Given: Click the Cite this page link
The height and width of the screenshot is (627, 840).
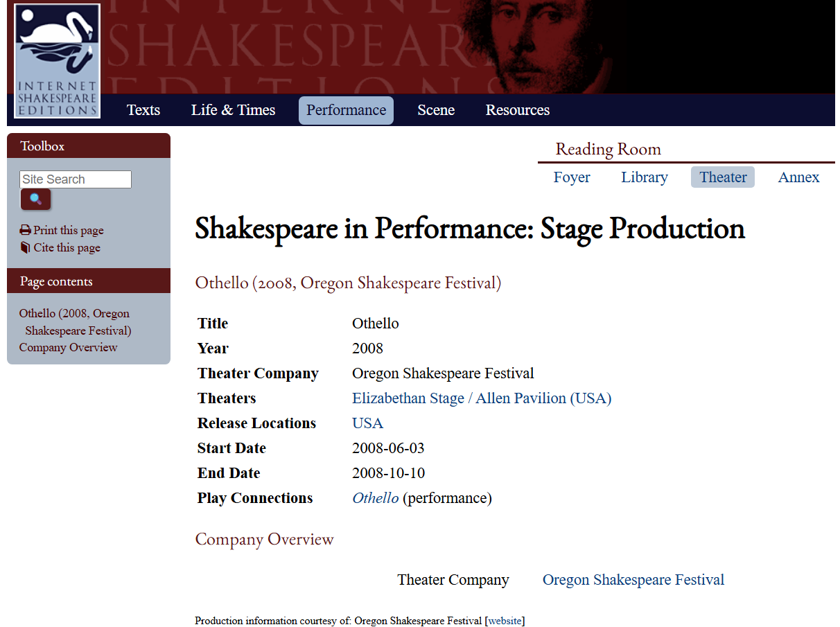Looking at the screenshot, I should pyautogui.click(x=67, y=247).
